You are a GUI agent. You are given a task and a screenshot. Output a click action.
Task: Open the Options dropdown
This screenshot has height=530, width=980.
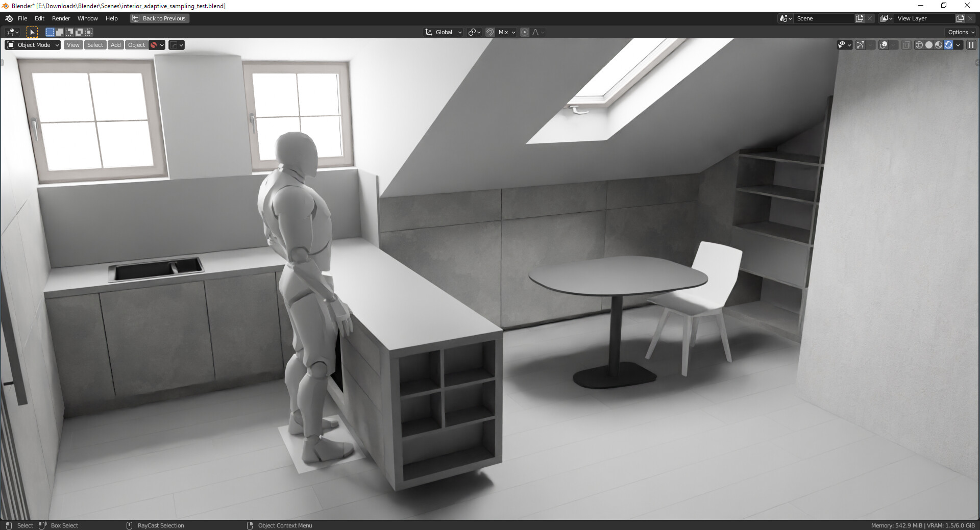(x=961, y=32)
